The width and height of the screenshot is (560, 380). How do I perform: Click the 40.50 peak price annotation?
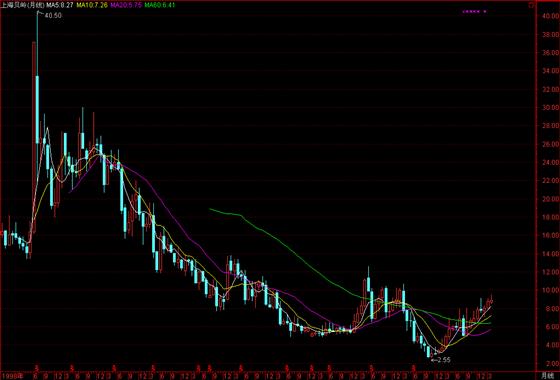click(x=53, y=16)
